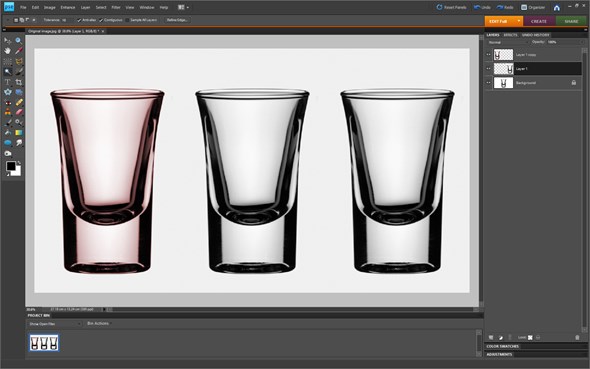Delete layer using trash icon

click(x=577, y=337)
